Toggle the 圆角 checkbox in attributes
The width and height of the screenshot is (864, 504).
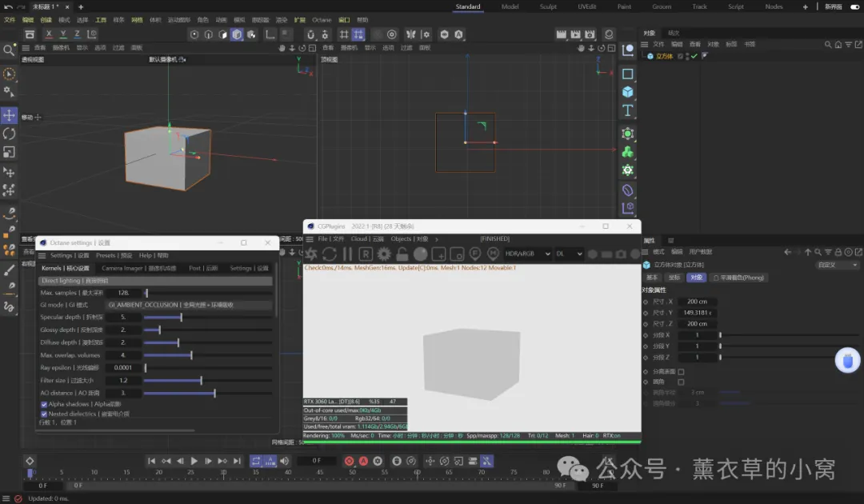coord(681,382)
